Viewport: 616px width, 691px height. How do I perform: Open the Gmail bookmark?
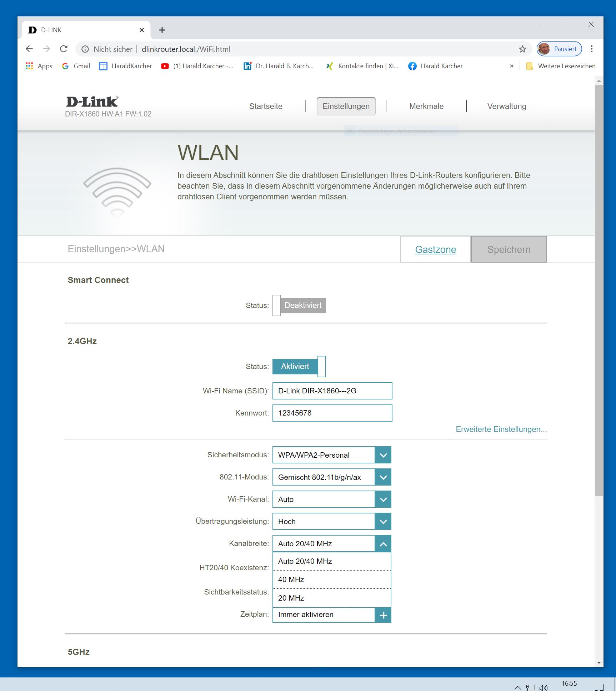tap(76, 66)
